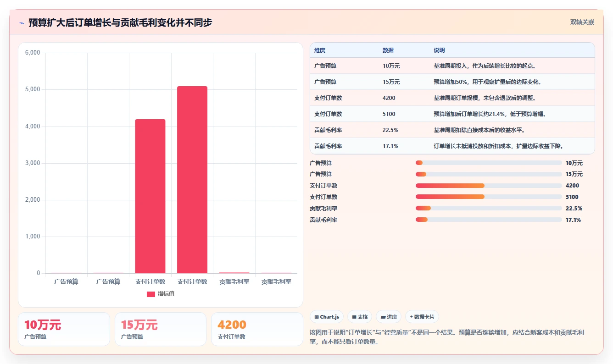Click the 3,000 y-axis label
Viewport: 613px width, 364px height.
[33, 163]
